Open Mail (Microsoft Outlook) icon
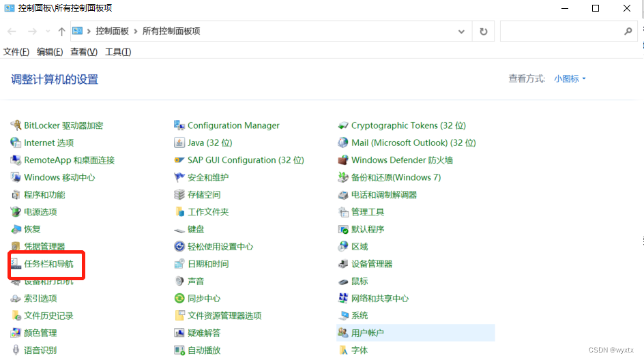Screen dimensions: 644x360 point(343,142)
